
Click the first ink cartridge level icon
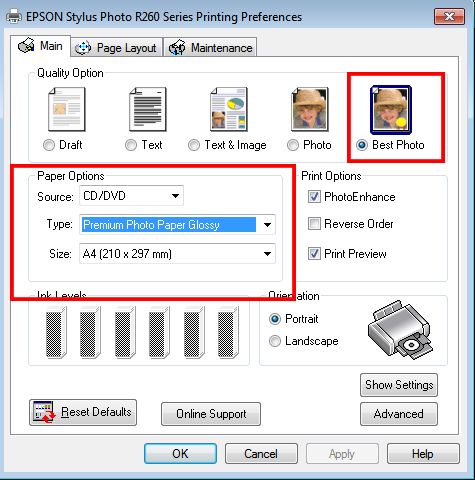pos(56,332)
